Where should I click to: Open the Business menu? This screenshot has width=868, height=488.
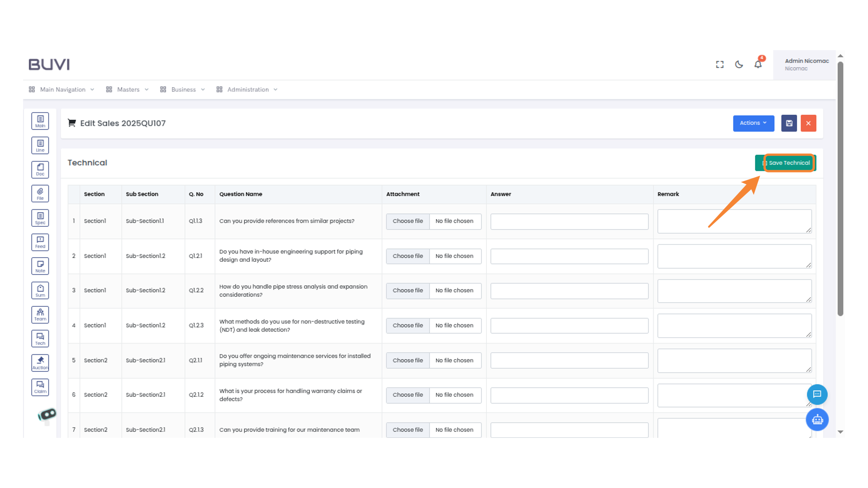pos(183,89)
